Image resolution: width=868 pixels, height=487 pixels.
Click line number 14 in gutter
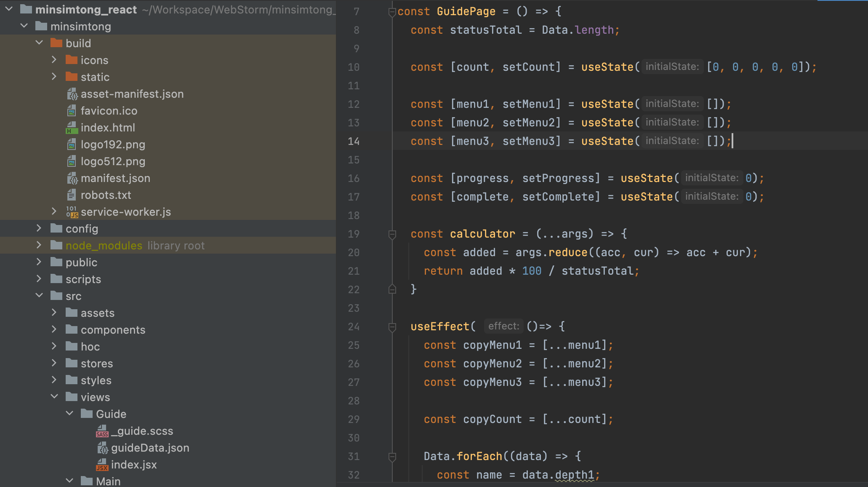[354, 141]
